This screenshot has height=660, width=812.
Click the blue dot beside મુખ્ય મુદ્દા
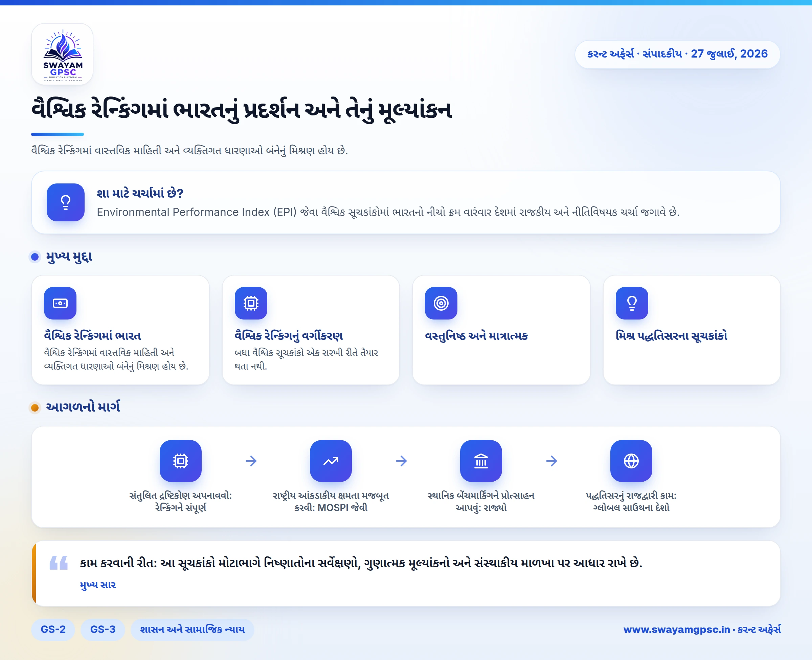[x=35, y=257]
